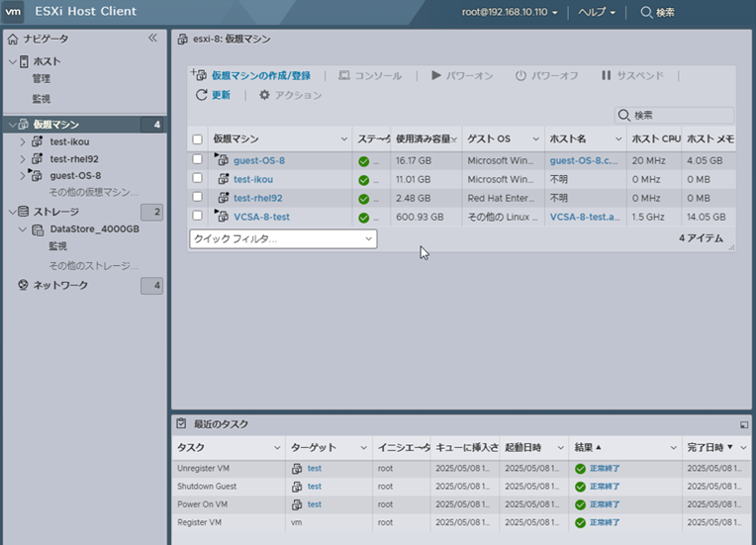Click その他の仮想マシン link in navigator
The height and width of the screenshot is (545, 756).
(93, 191)
